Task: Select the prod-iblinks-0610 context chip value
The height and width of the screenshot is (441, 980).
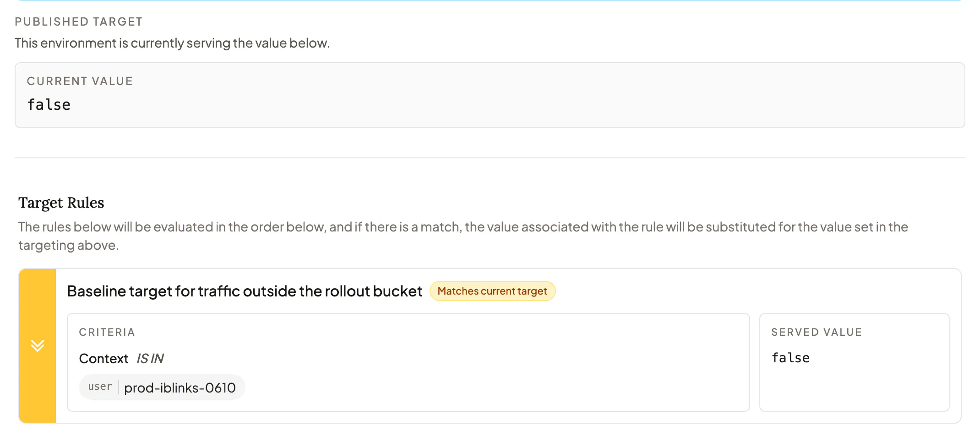Action: click(x=180, y=387)
